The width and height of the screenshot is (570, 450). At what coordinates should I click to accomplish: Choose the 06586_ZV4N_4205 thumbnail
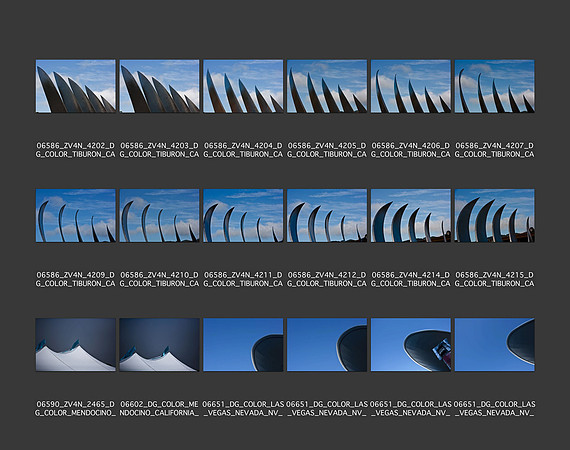click(x=327, y=86)
